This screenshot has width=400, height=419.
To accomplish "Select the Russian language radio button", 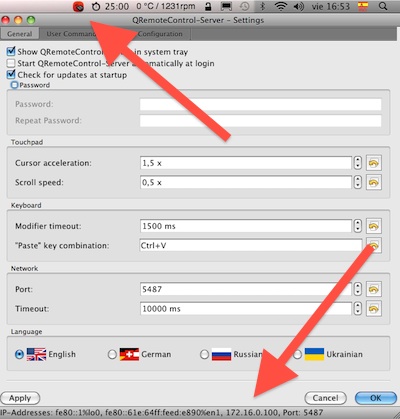I will tap(204, 354).
